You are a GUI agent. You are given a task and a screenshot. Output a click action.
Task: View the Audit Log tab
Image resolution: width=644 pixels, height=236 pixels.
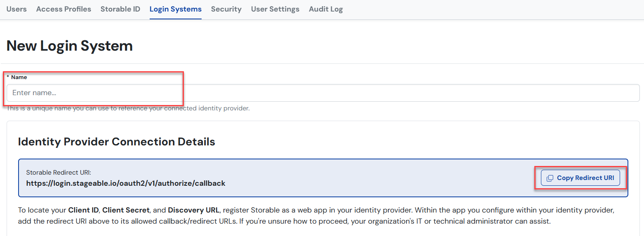pyautogui.click(x=326, y=9)
